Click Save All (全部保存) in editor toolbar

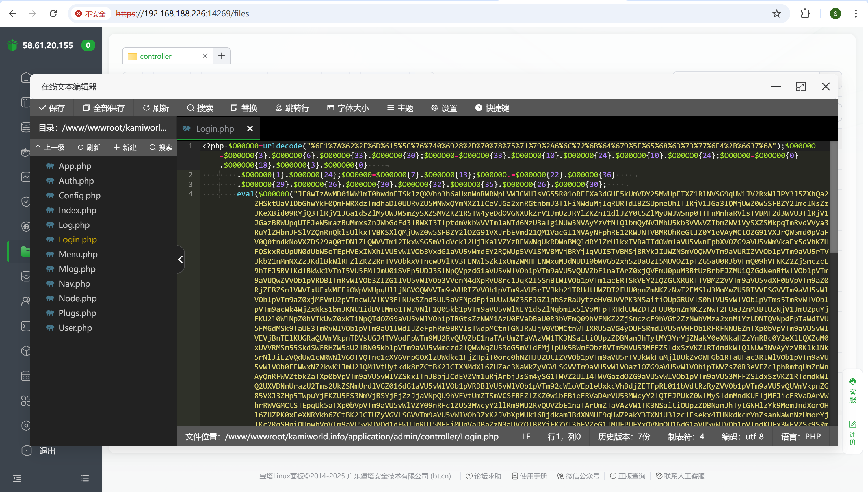(x=104, y=108)
